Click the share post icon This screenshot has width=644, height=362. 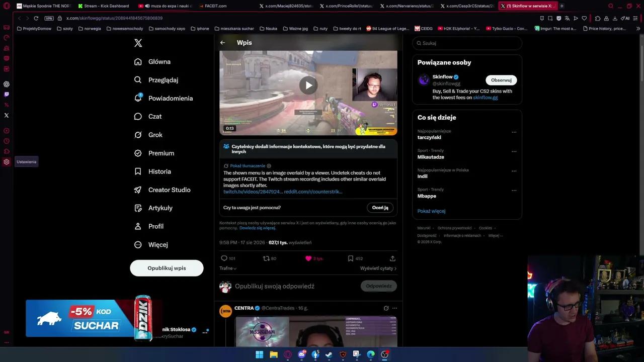click(x=392, y=258)
